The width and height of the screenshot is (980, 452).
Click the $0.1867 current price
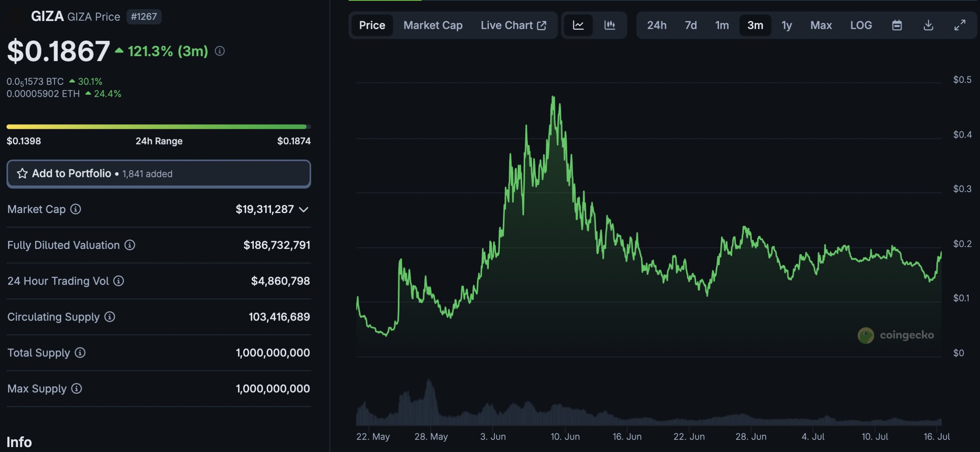point(59,51)
